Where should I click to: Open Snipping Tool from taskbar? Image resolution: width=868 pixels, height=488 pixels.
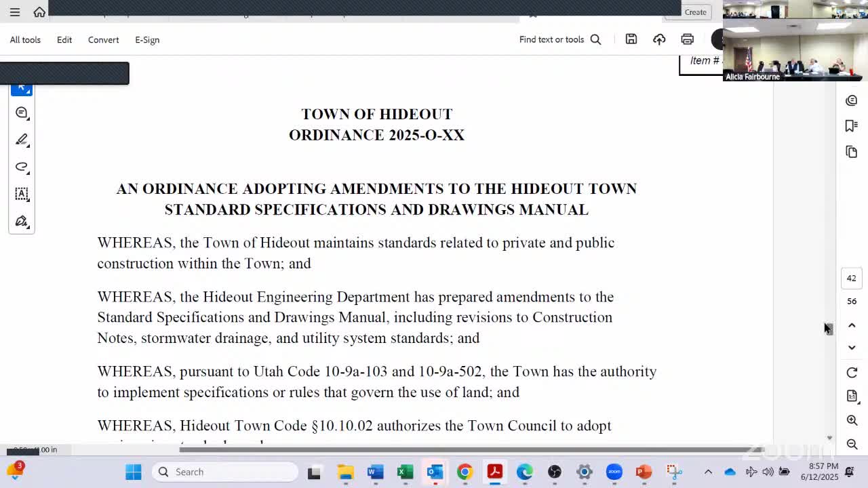point(673,472)
